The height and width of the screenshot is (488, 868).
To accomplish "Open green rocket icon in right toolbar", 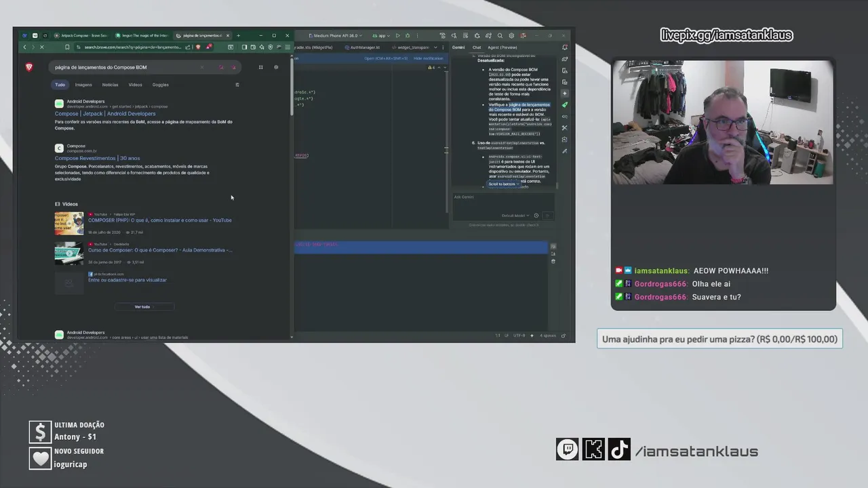I will tap(564, 105).
